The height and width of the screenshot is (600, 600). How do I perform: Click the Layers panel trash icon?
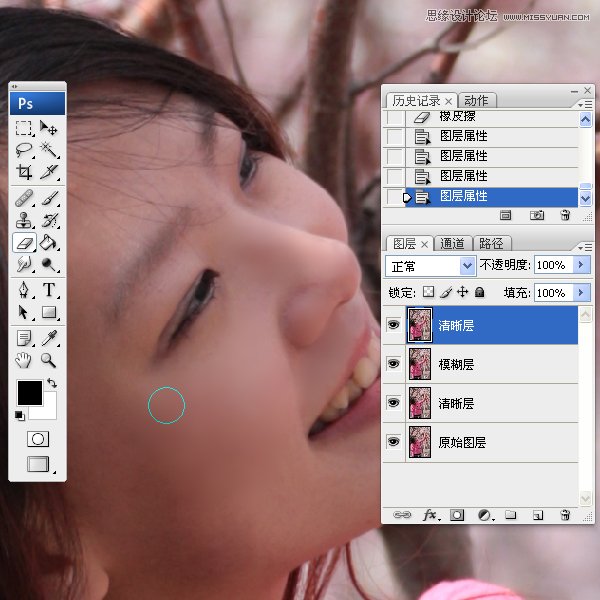[564, 515]
